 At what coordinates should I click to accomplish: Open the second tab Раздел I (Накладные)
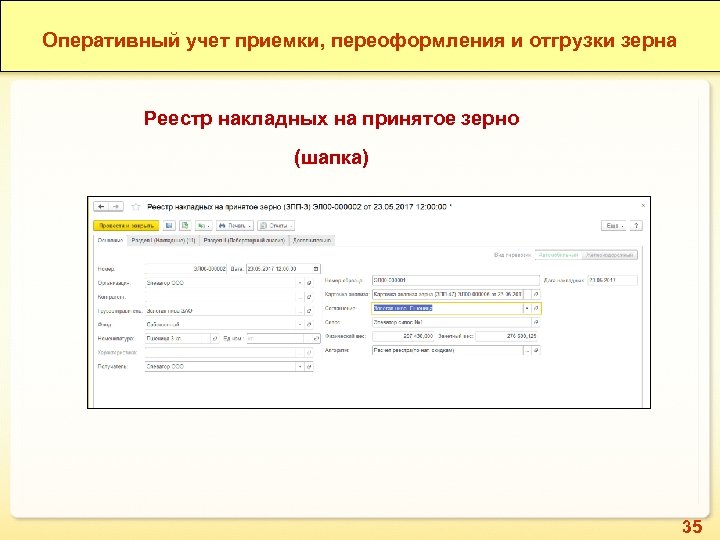click(x=163, y=240)
